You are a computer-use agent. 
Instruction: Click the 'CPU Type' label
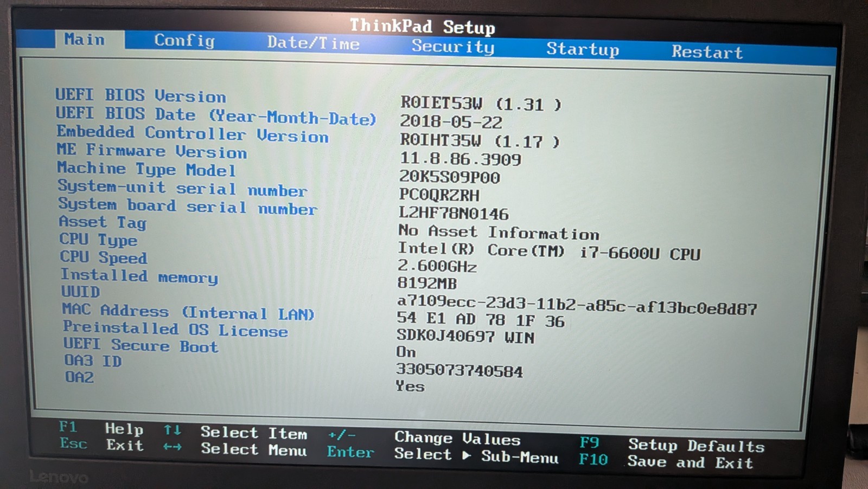[x=98, y=240]
